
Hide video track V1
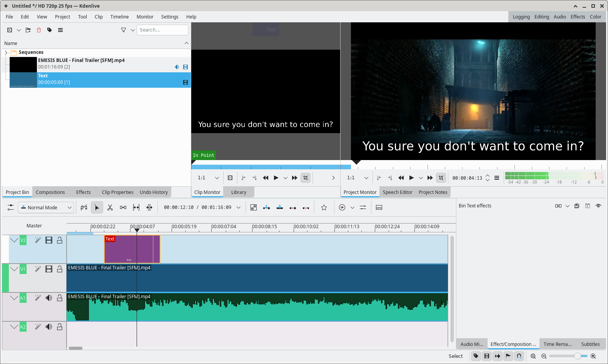click(x=49, y=269)
